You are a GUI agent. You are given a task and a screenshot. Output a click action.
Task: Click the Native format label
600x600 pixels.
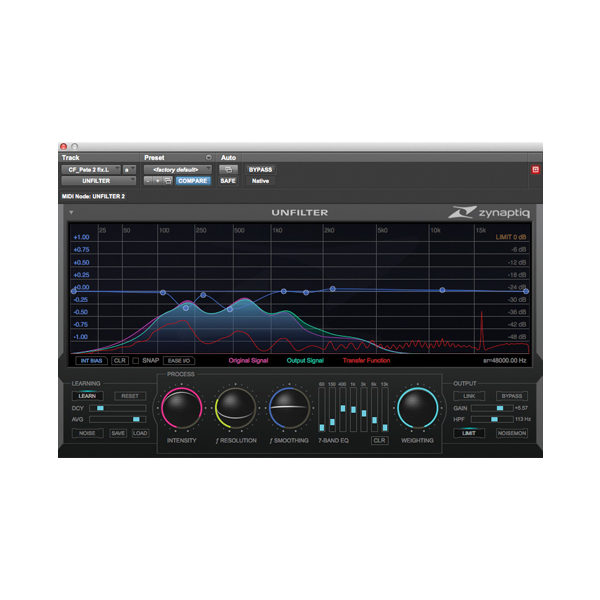(x=260, y=181)
